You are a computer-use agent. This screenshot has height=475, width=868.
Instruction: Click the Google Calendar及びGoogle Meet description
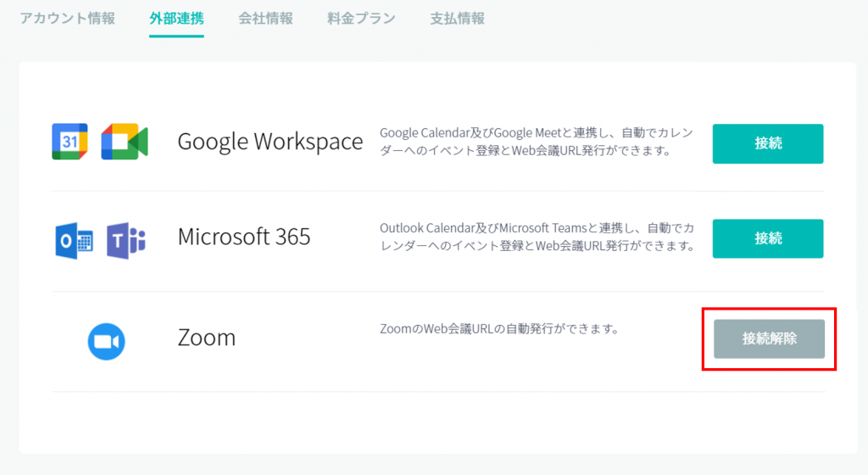pos(537,142)
